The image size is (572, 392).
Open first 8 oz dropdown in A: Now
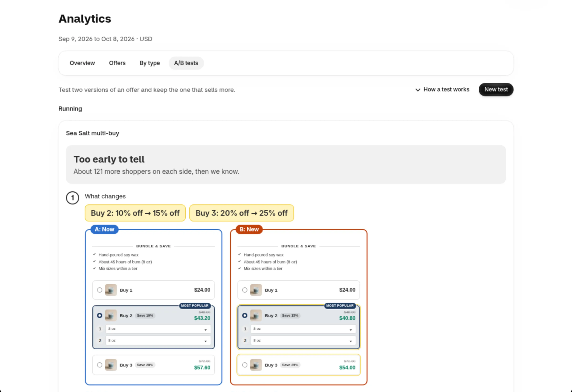coord(158,329)
